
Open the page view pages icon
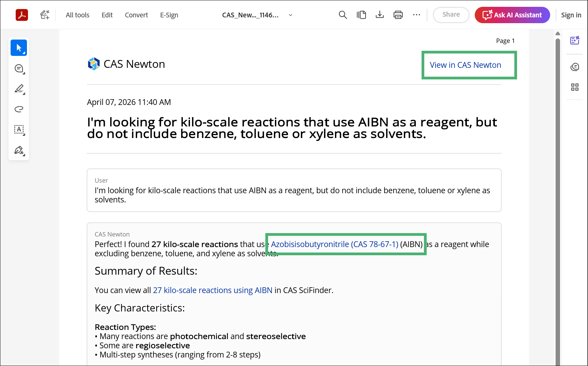point(361,15)
